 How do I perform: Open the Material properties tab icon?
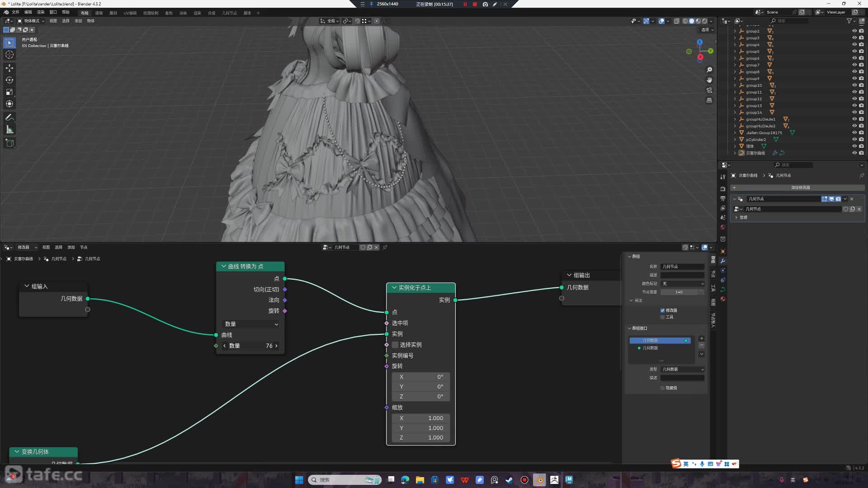point(723,299)
